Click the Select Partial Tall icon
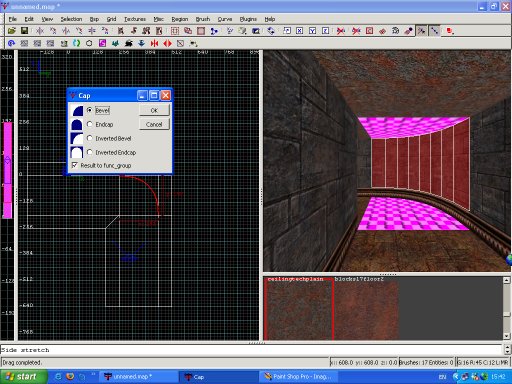The height and width of the screenshot is (384, 512). (x=146, y=31)
